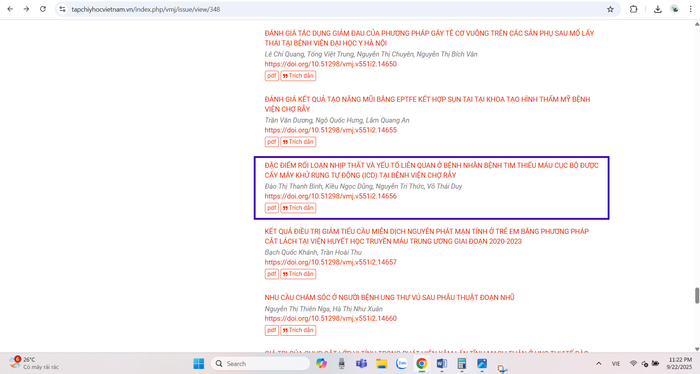Click Trích dẫn under DOI 14660
This screenshot has height=374, width=700.
298,330
